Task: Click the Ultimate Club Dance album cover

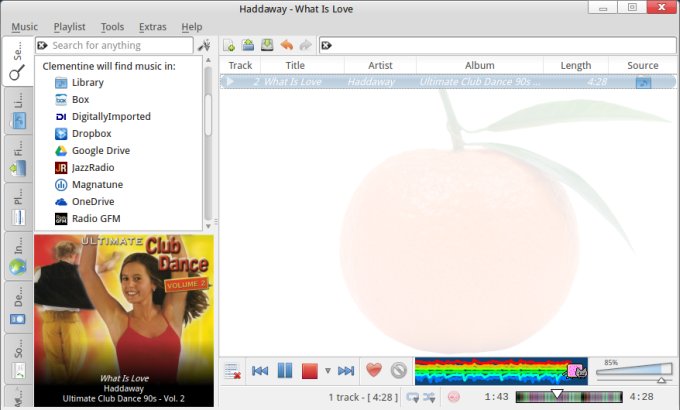Action: [x=124, y=321]
